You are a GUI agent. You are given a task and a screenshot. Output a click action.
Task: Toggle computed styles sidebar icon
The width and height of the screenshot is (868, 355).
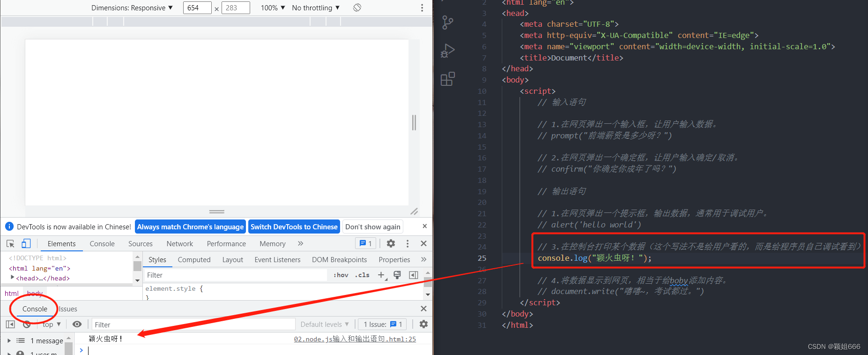click(x=413, y=275)
